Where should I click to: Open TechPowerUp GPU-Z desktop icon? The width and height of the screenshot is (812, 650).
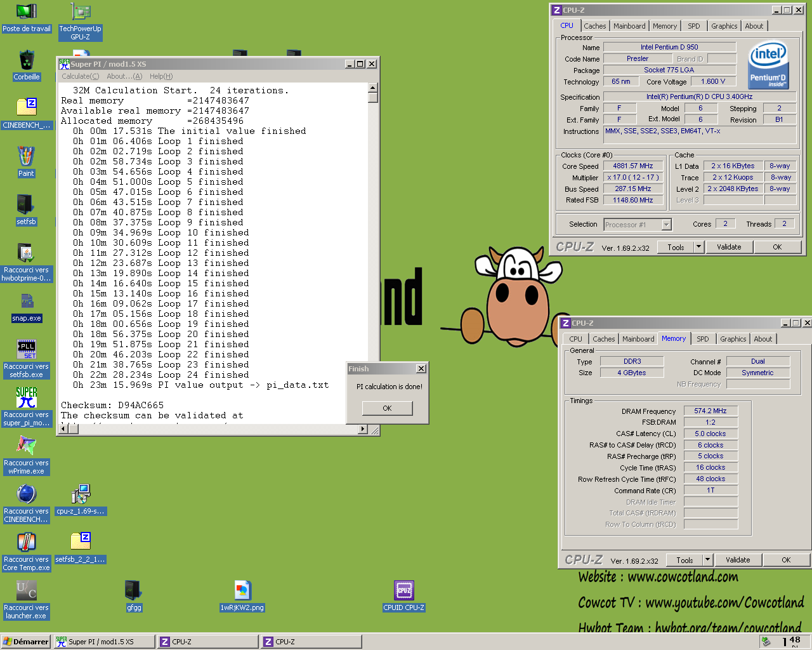[80, 22]
